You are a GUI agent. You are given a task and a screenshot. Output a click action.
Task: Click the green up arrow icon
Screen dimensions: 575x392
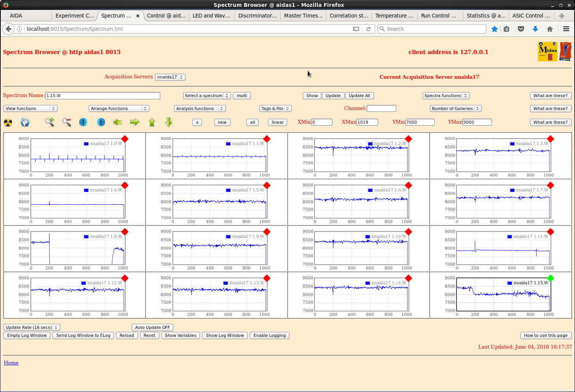click(152, 122)
